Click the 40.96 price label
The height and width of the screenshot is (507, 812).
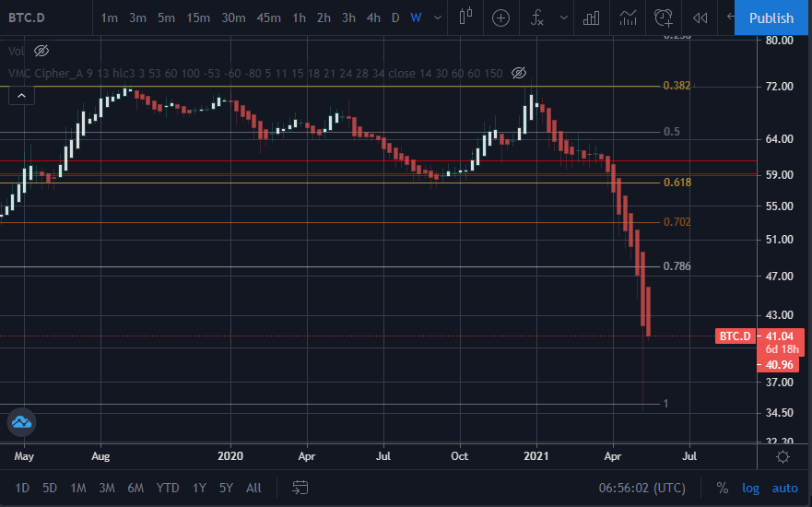point(778,365)
